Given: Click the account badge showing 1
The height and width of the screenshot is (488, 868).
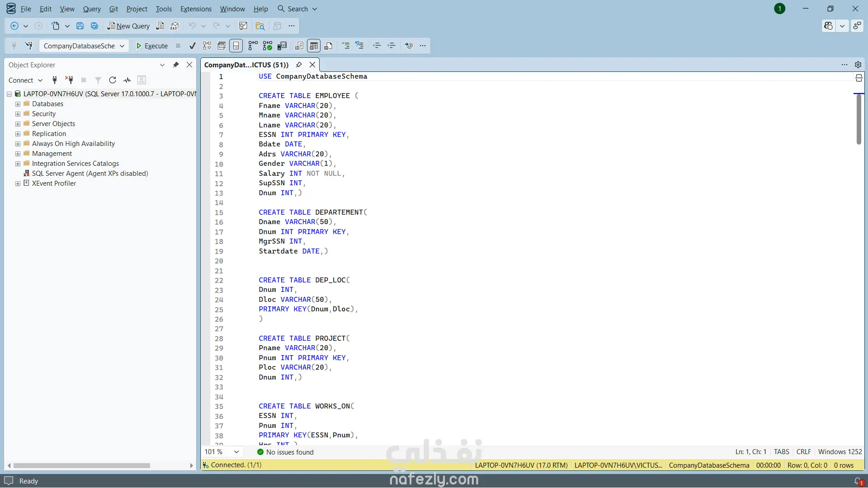Looking at the screenshot, I should tap(780, 9).
